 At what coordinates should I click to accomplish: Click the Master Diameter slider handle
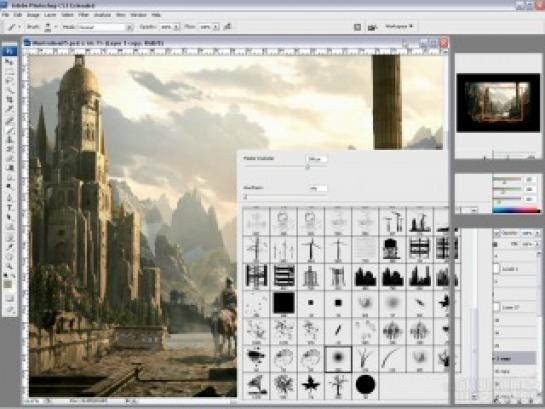point(308,167)
